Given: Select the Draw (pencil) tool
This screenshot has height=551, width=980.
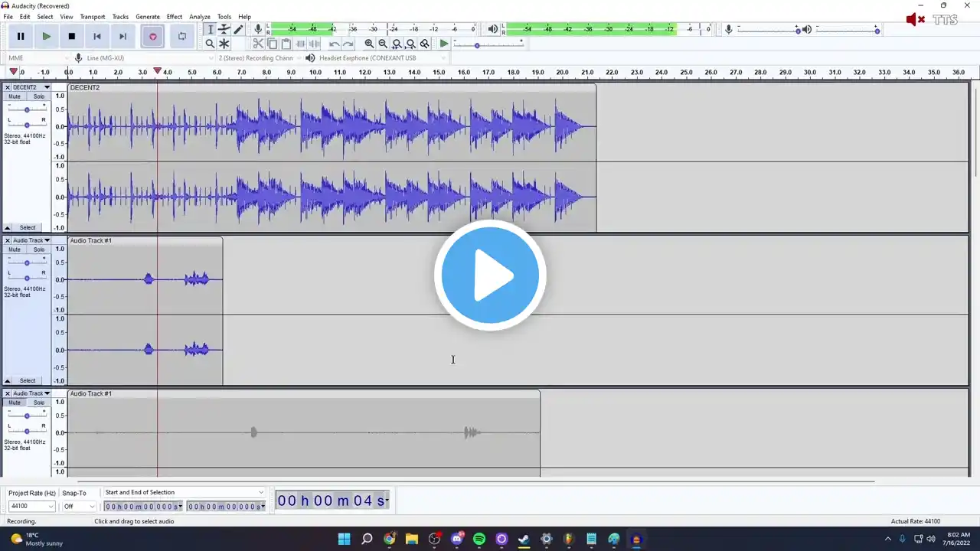Looking at the screenshot, I should 238,29.
